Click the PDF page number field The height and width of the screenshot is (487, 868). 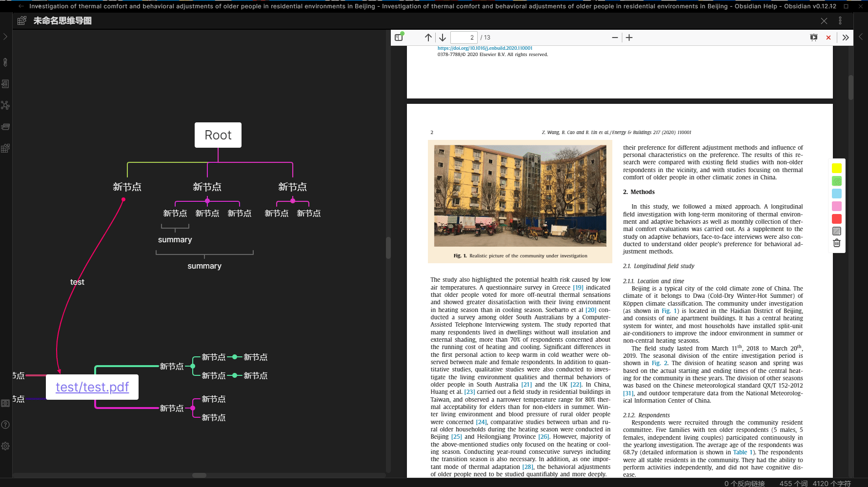(464, 38)
